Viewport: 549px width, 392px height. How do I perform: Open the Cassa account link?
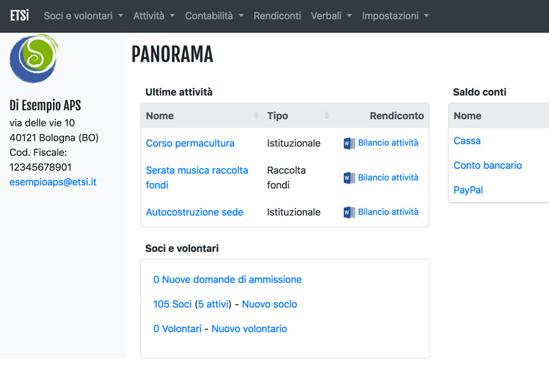[x=467, y=141]
